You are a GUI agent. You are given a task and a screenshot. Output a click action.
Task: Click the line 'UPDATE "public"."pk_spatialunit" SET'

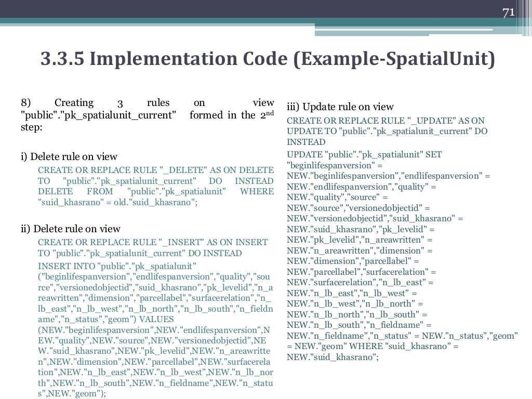364,155
